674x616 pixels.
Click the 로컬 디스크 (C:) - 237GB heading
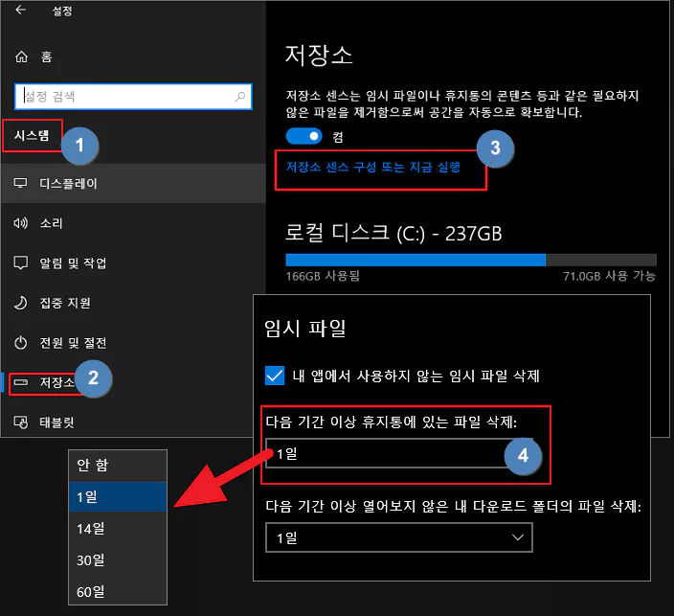393,233
